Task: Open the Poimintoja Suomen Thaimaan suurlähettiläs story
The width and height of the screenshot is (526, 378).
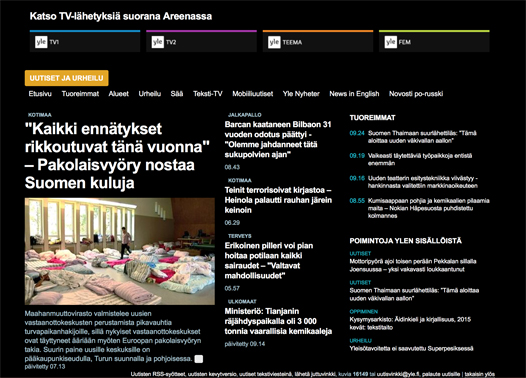Action: (414, 294)
